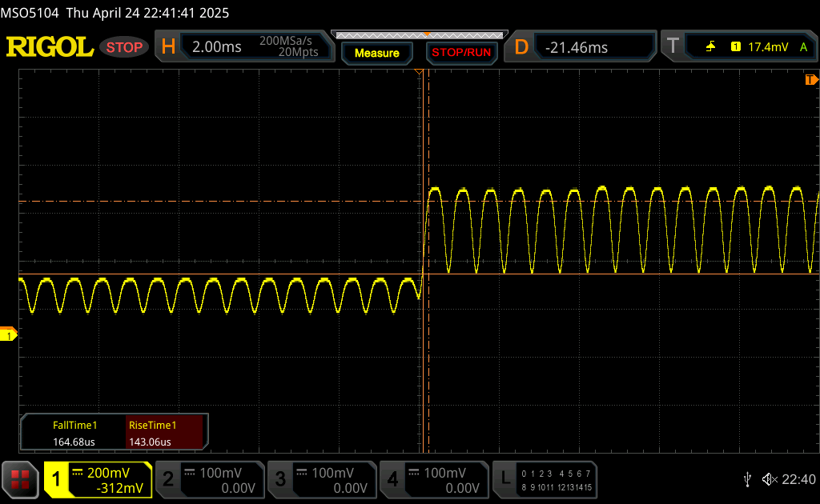820x504 pixels.
Task: Select the RiseTime1 measurement item
Action: coord(165,433)
